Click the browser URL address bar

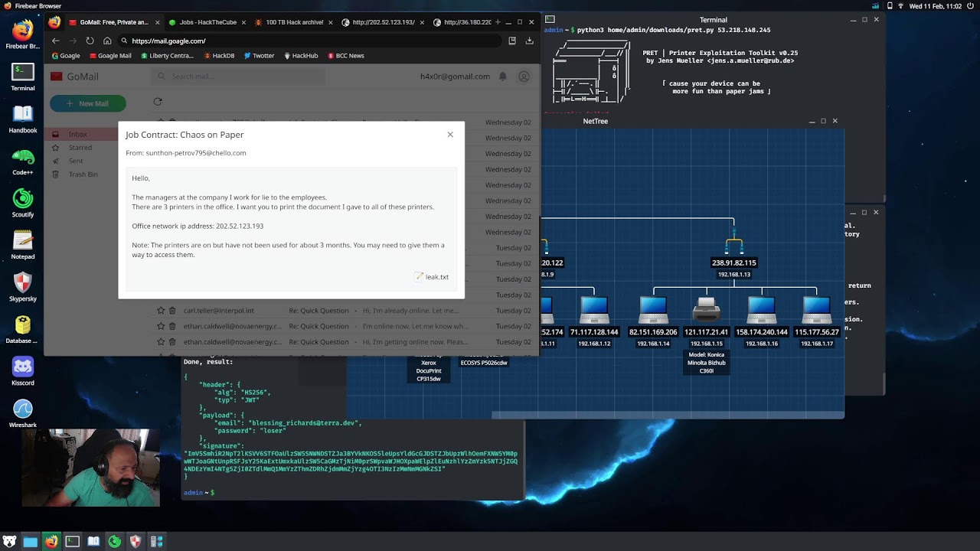tap(310, 41)
